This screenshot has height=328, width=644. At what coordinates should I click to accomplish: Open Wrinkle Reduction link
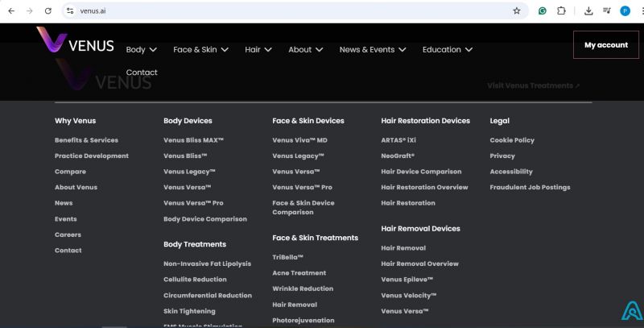303,289
